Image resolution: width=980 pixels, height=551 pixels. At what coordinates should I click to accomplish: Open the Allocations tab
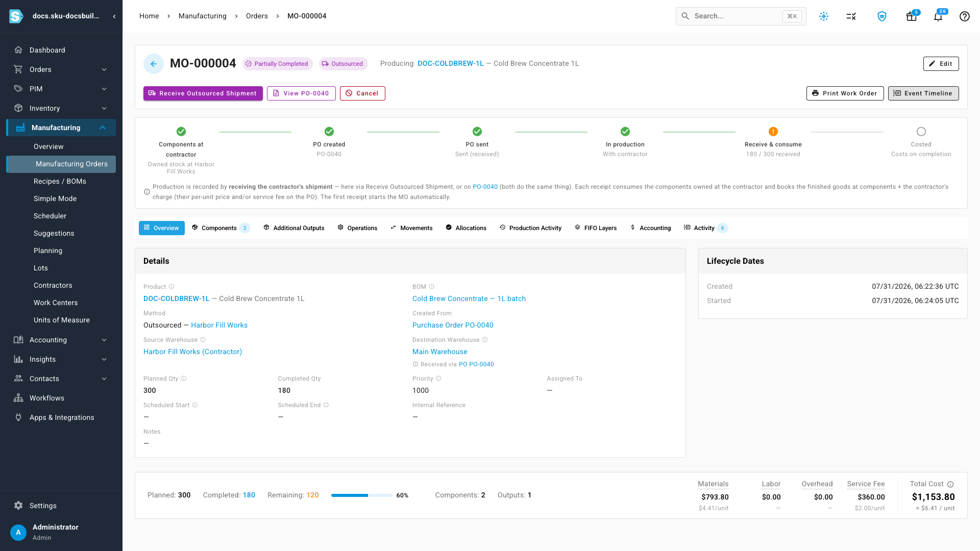pos(466,228)
